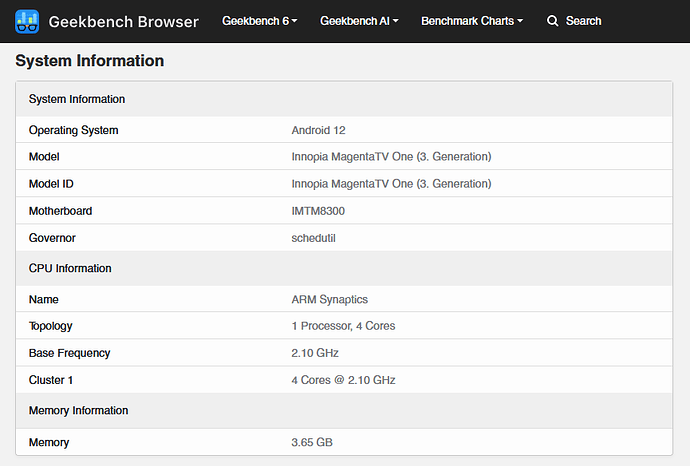Select Innopia MagentaTV One value in Model ID row

click(391, 184)
